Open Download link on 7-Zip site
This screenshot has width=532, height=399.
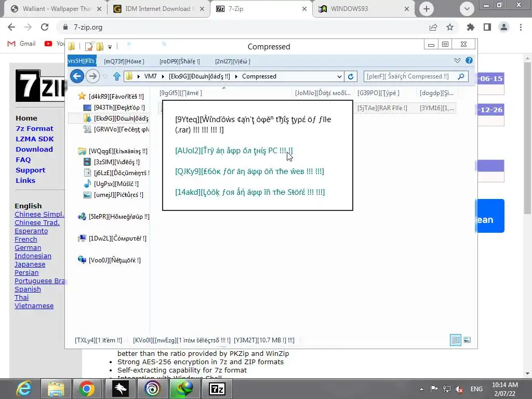tap(34, 149)
